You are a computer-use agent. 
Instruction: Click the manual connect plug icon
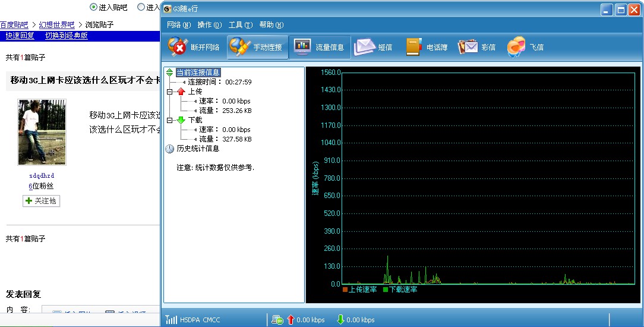click(240, 46)
